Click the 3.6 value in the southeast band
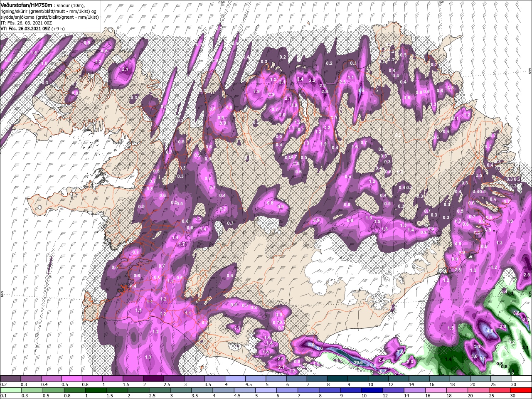This screenshot has width=532, height=399. [474, 356]
